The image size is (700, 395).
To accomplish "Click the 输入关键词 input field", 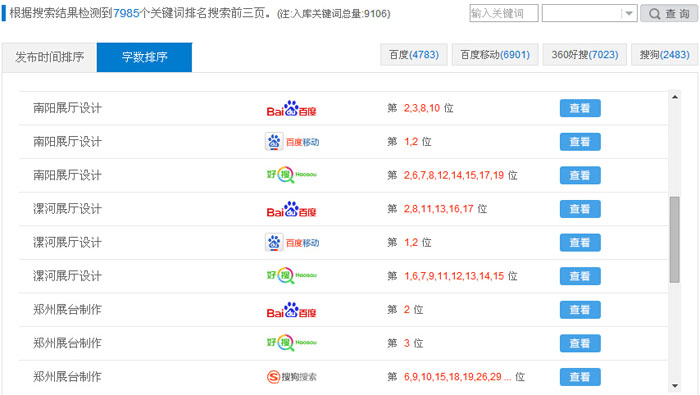I will [x=504, y=13].
